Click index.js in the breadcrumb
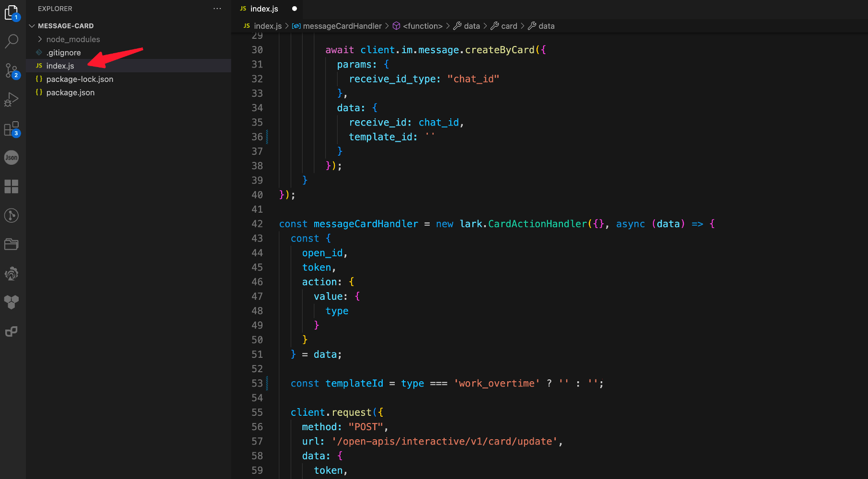Viewport: 868px width, 479px height. click(x=268, y=26)
